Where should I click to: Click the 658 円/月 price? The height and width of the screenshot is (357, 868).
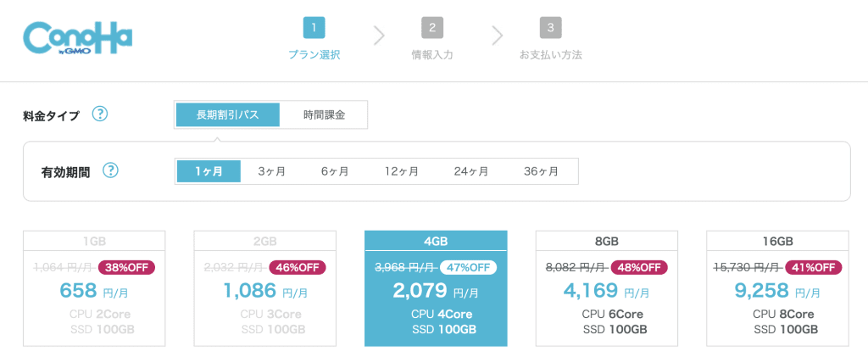pyautogui.click(x=94, y=291)
